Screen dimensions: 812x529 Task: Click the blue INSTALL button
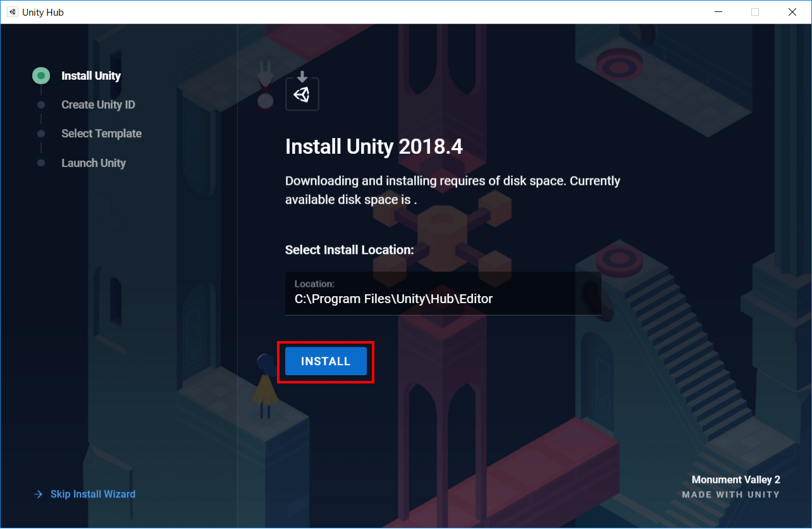(x=326, y=361)
